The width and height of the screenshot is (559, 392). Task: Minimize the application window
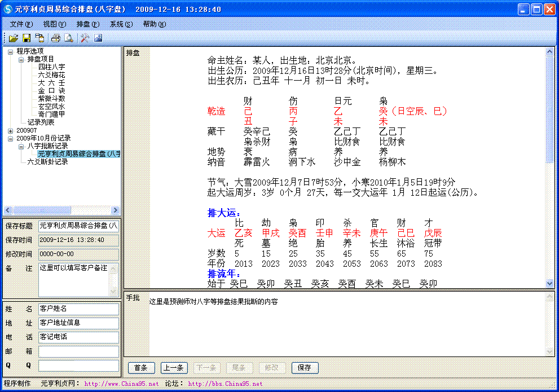pyautogui.click(x=523, y=9)
